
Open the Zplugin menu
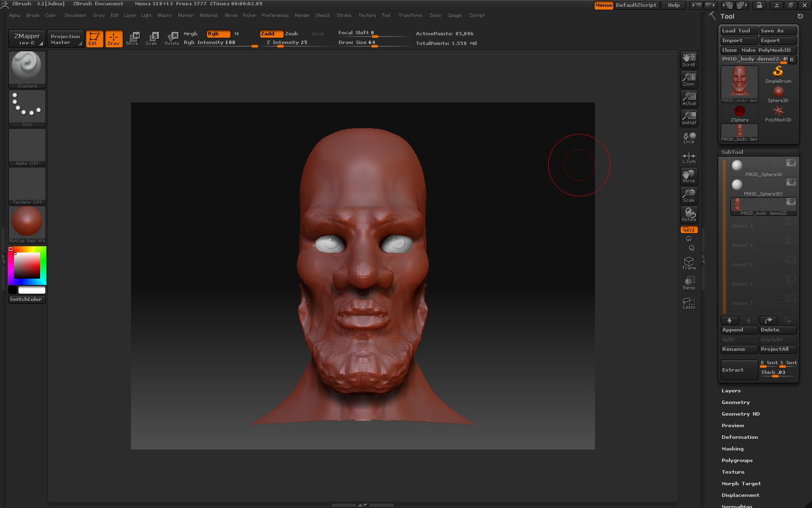[x=454, y=15]
